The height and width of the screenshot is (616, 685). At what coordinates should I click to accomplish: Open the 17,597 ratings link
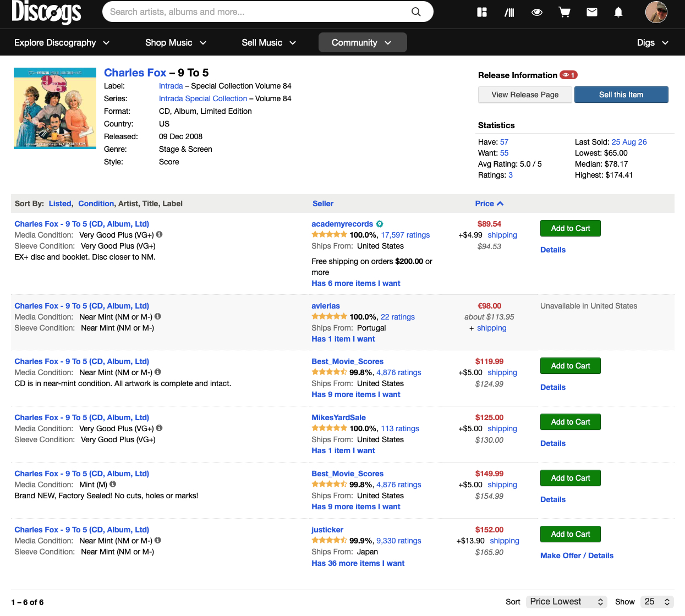click(x=405, y=235)
